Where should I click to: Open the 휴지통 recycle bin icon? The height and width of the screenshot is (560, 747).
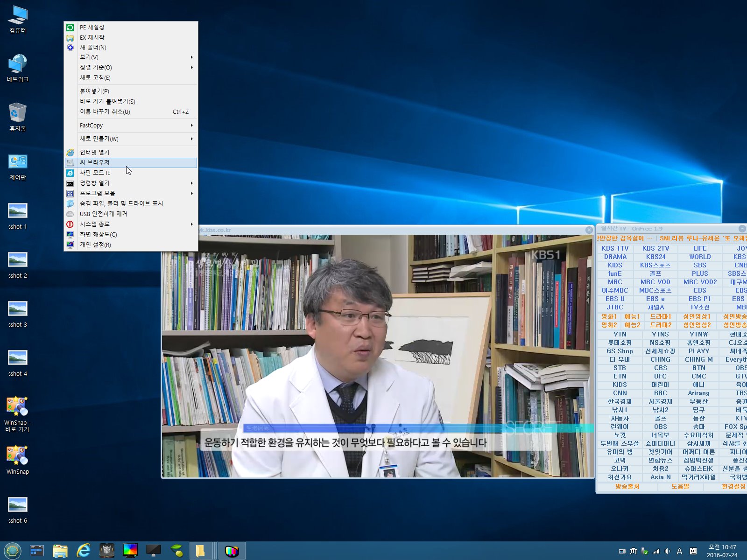(x=18, y=118)
